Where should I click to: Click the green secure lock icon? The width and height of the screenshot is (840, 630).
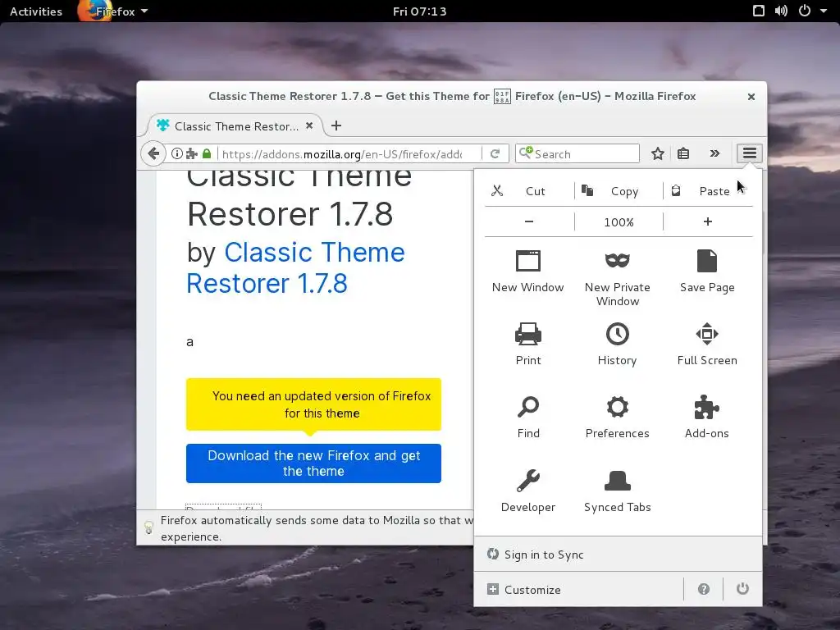click(x=207, y=153)
